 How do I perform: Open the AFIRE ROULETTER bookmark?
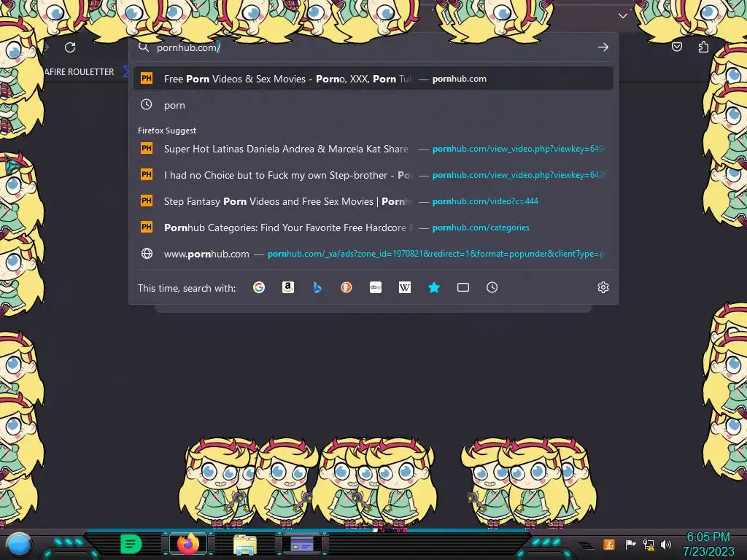tap(79, 72)
